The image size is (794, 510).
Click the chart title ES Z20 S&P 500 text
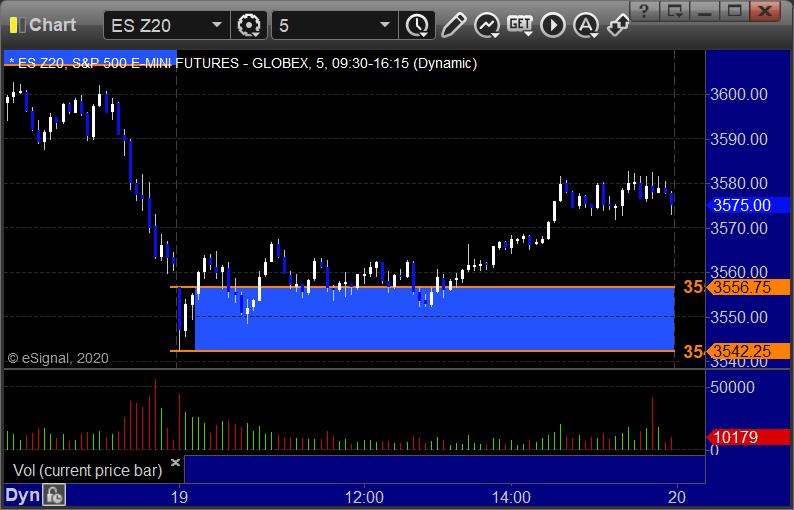243,63
